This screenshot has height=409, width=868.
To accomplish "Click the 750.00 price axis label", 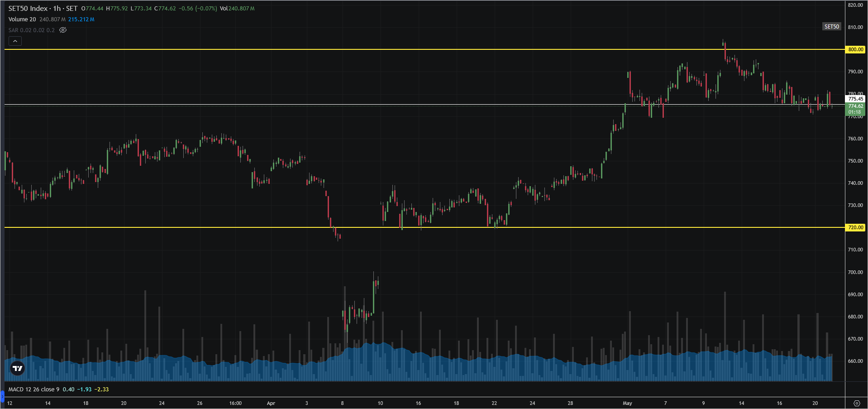I will pos(855,161).
